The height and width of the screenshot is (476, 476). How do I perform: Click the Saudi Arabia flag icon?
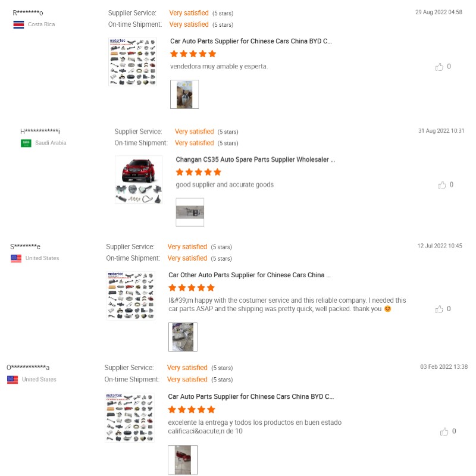(26, 143)
